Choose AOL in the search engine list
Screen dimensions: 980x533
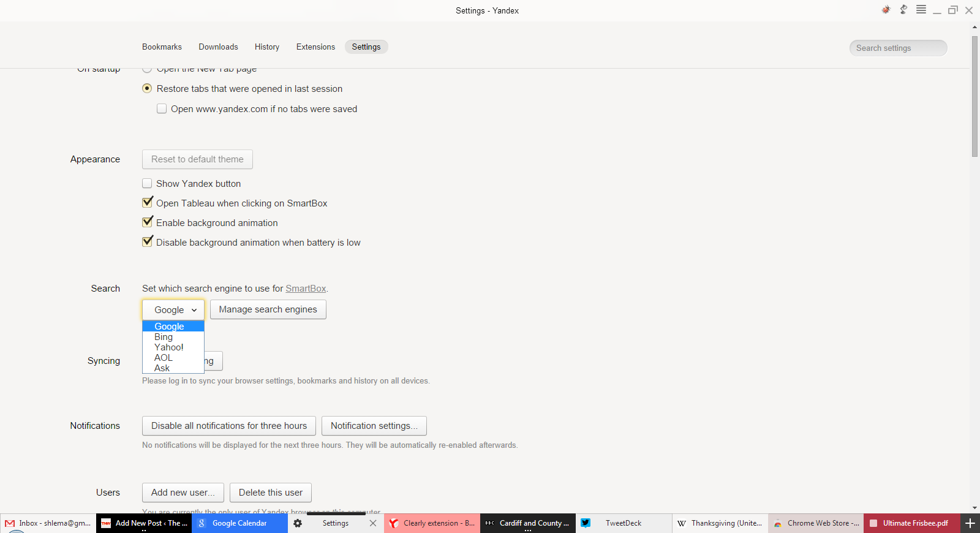tap(173, 358)
